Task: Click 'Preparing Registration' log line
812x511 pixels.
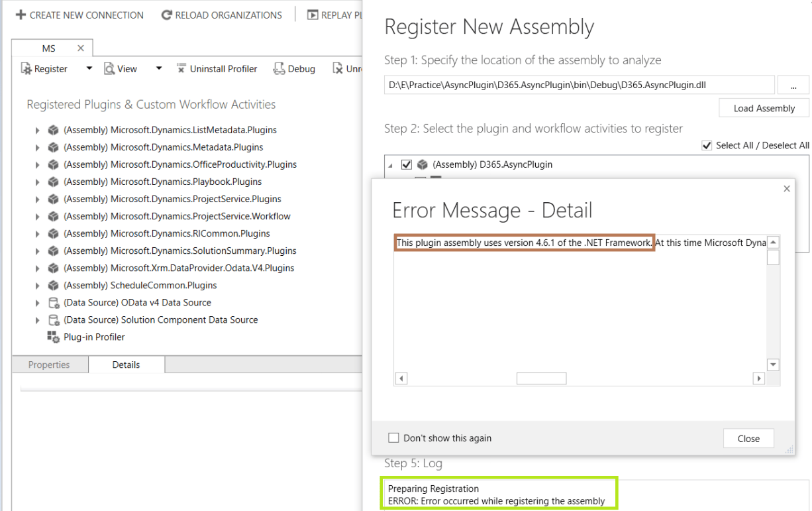Action: (433, 488)
